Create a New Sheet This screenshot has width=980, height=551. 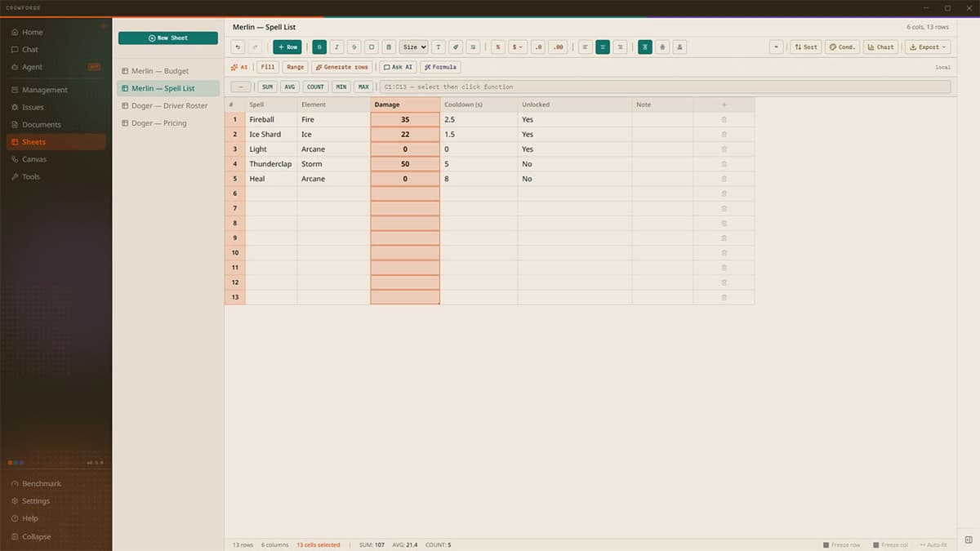point(168,38)
